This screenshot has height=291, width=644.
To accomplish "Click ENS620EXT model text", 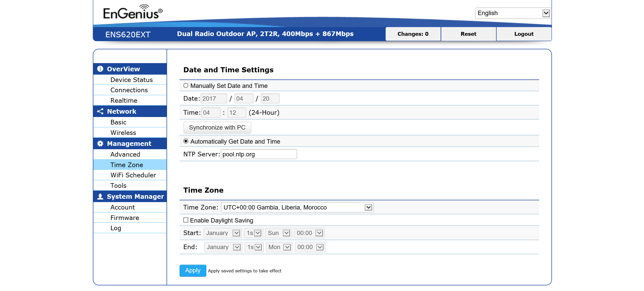I will tap(128, 34).
